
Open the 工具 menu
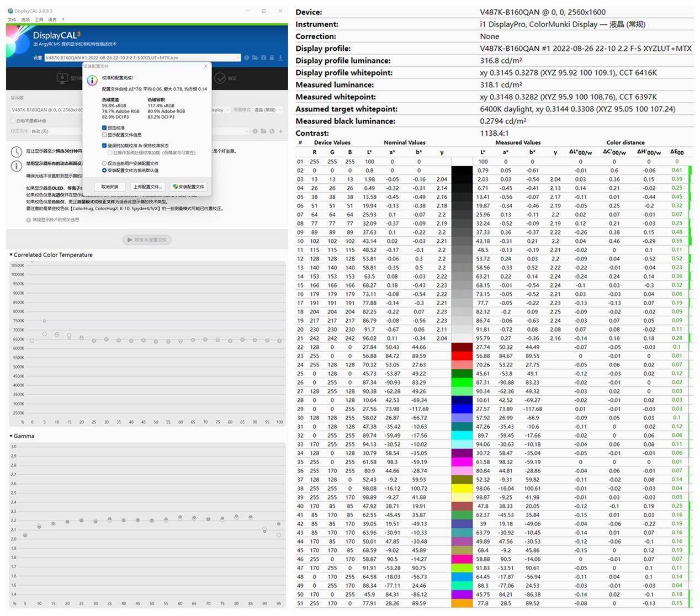39,19
